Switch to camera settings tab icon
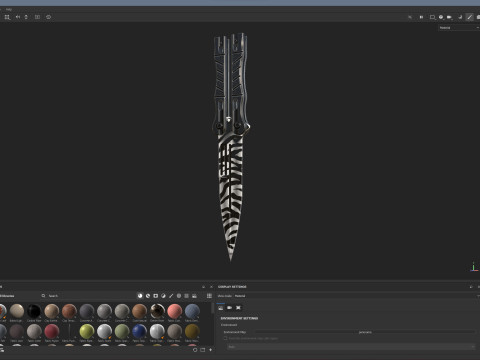Screen dimensions: 480x360 (x=229, y=307)
